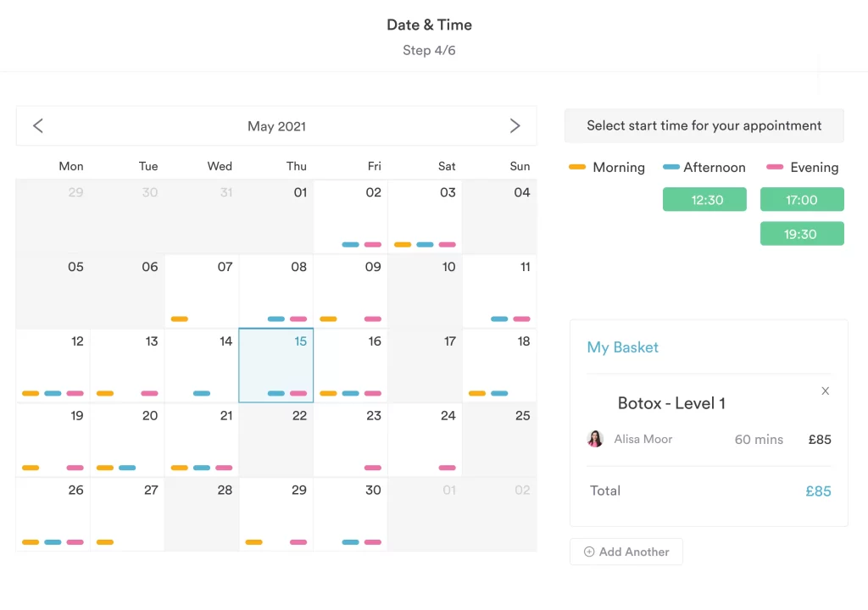Remove Botox - Level 1 from the basket

click(x=825, y=391)
